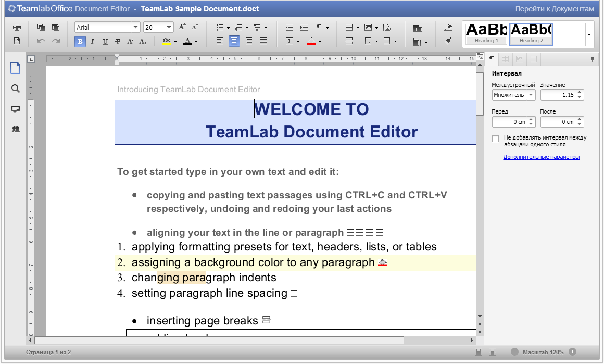The width and height of the screenshot is (604, 364).
Task: Open the Search panel in left sidebar
Action: pyautogui.click(x=16, y=89)
